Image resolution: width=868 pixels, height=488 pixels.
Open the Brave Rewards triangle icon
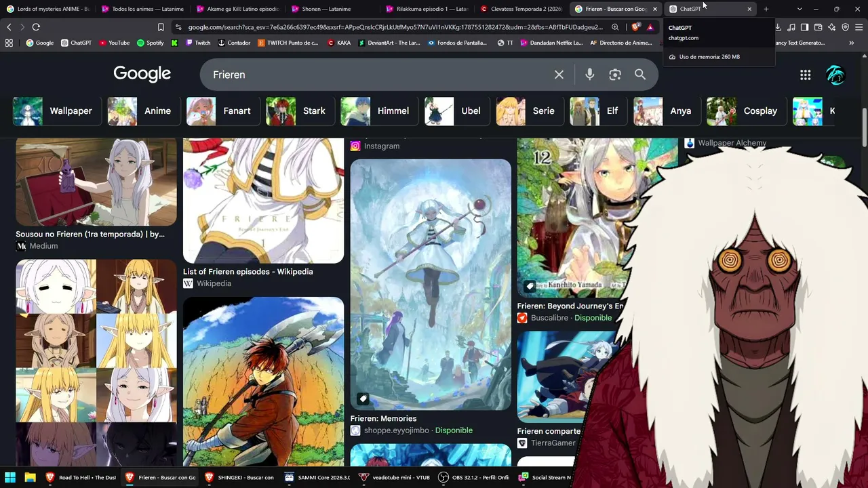tap(650, 27)
